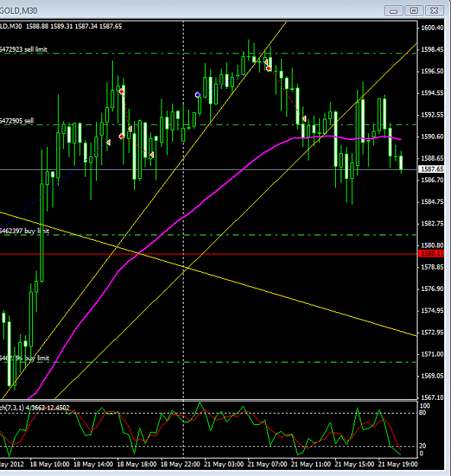Click the stochastic indicator values label
451x476 pixels.
coord(34,407)
